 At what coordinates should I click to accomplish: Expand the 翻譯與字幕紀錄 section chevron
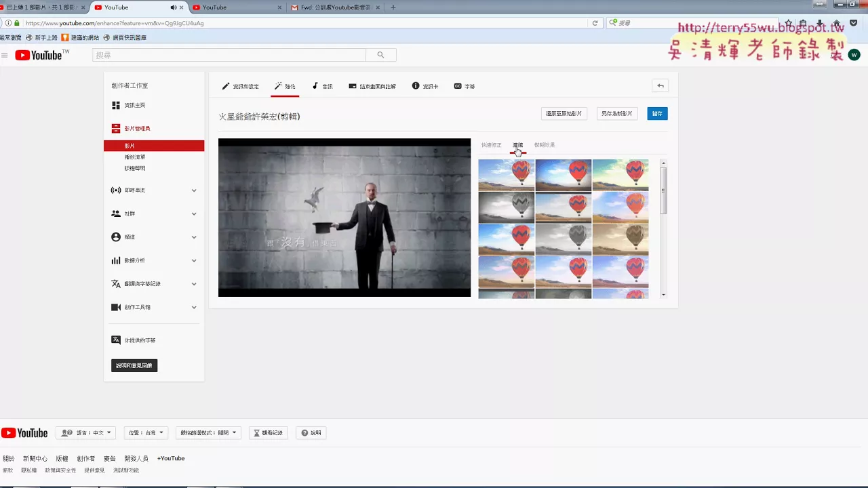(x=194, y=284)
